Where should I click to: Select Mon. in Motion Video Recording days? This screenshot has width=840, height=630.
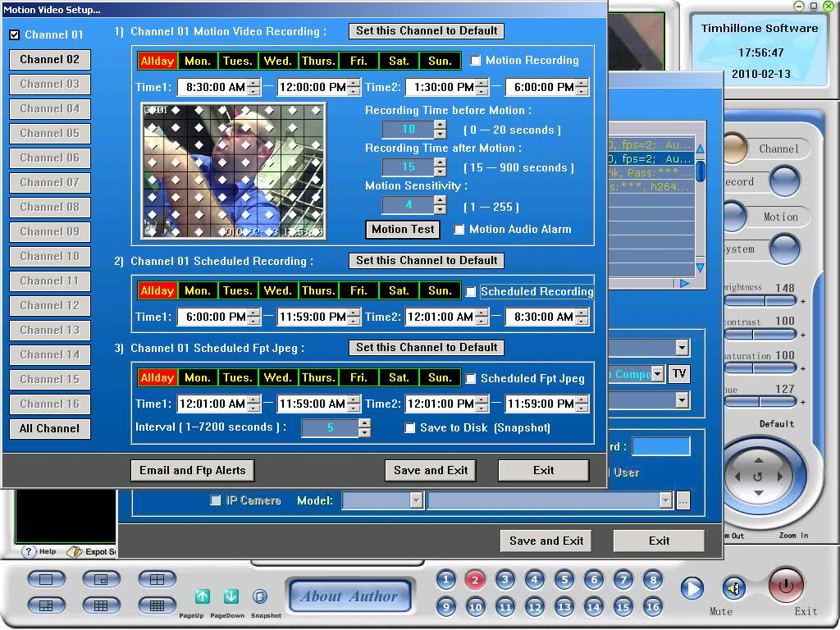click(x=198, y=61)
